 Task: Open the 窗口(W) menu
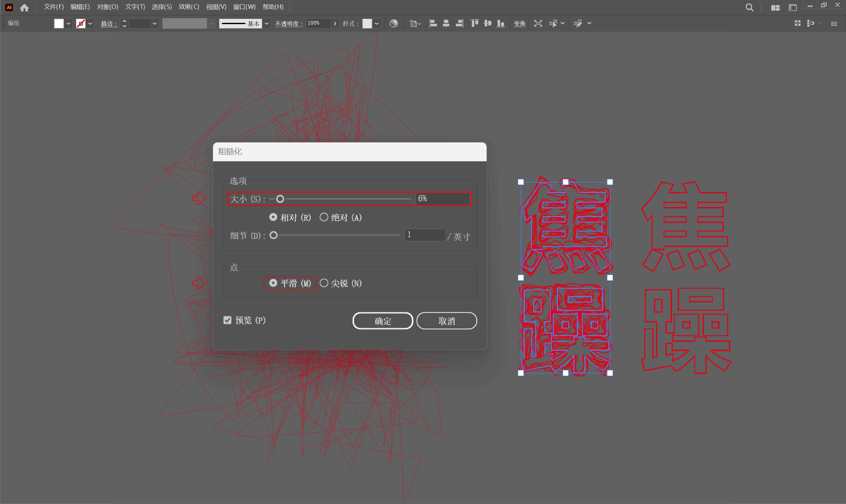[x=244, y=7]
